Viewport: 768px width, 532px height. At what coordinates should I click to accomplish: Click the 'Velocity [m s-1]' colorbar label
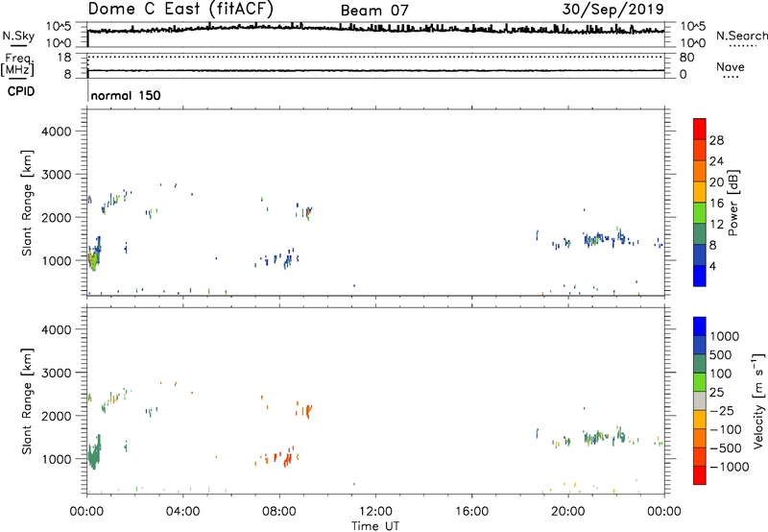point(758,400)
